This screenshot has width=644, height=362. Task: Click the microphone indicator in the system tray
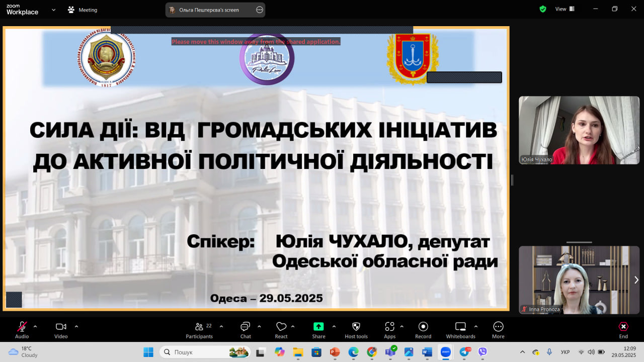549,352
